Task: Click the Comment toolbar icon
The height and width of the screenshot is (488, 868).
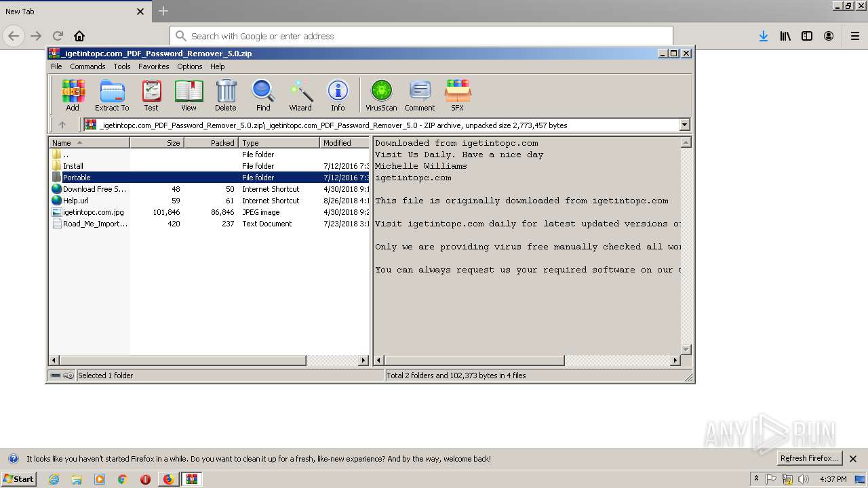Action: [x=420, y=96]
